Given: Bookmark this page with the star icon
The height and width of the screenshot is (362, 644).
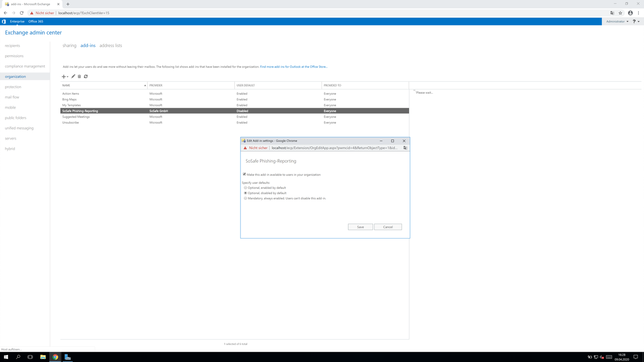Looking at the screenshot, I should point(620,13).
